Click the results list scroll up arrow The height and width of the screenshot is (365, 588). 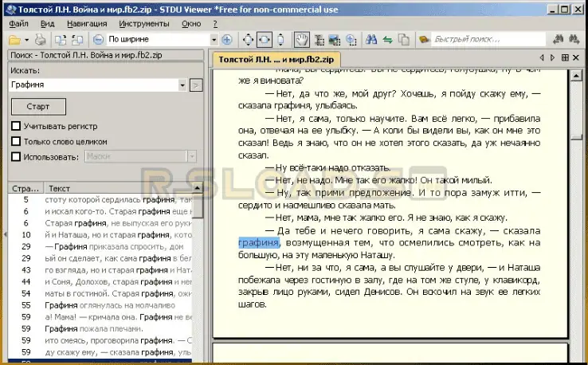tap(198, 187)
